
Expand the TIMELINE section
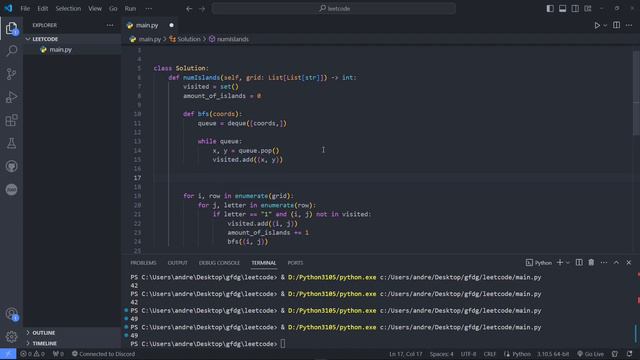click(x=44, y=343)
